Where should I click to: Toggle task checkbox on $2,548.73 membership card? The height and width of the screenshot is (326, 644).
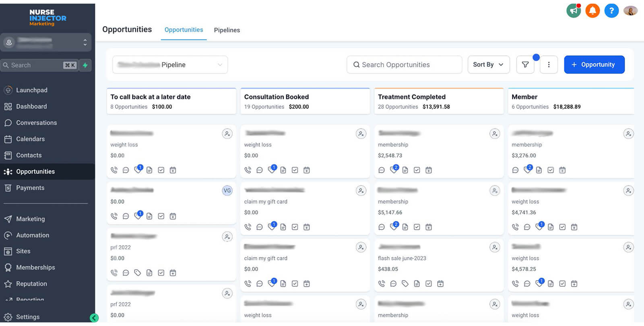(417, 170)
